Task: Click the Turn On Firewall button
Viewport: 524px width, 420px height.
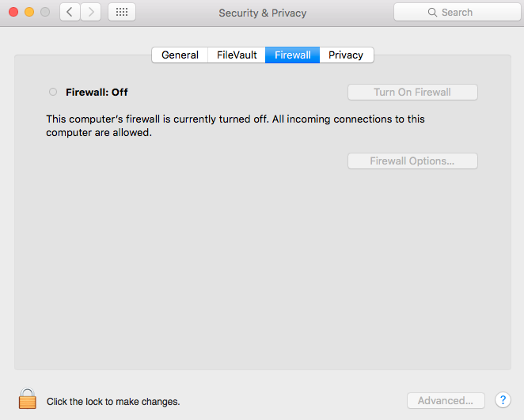Action: [412, 92]
